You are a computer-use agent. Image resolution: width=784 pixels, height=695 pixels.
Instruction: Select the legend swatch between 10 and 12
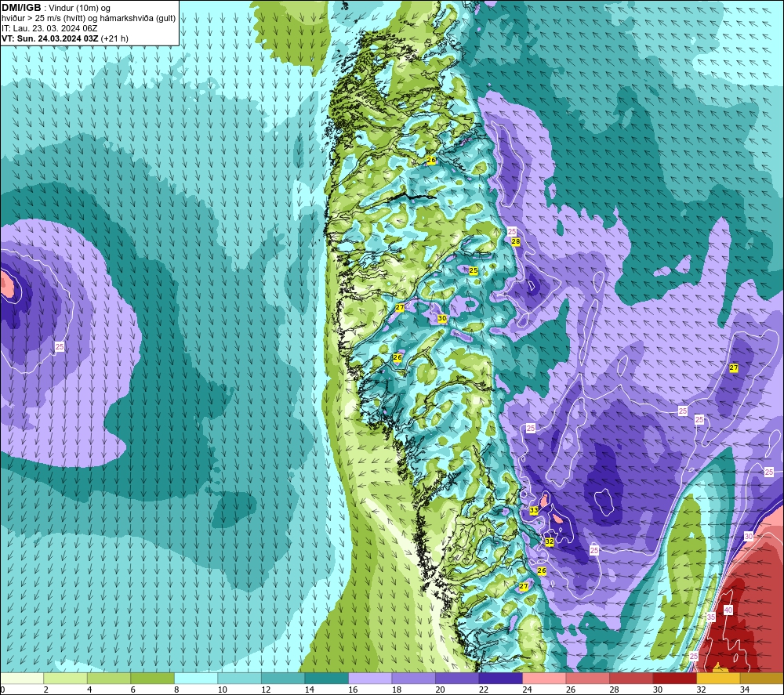239,678
